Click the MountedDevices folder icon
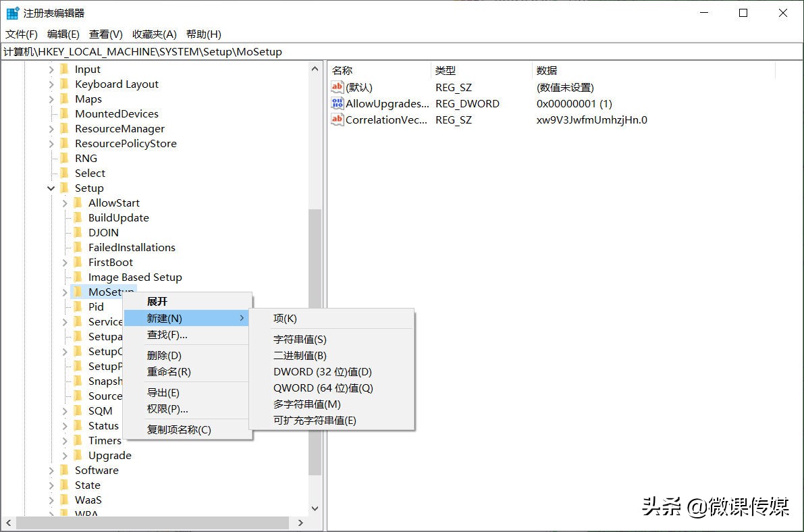Viewport: 804px width, 532px height. point(65,114)
